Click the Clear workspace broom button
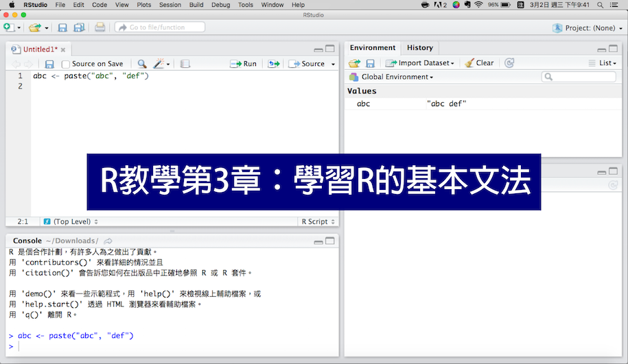 (479, 63)
